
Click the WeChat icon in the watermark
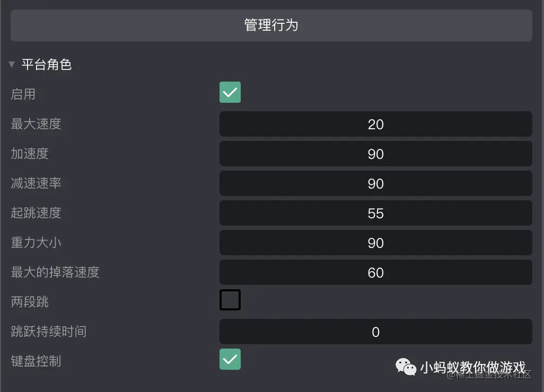click(x=405, y=367)
